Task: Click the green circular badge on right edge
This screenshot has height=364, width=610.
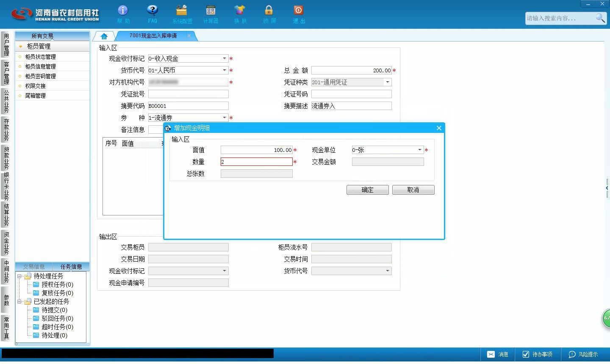Action: (606, 318)
